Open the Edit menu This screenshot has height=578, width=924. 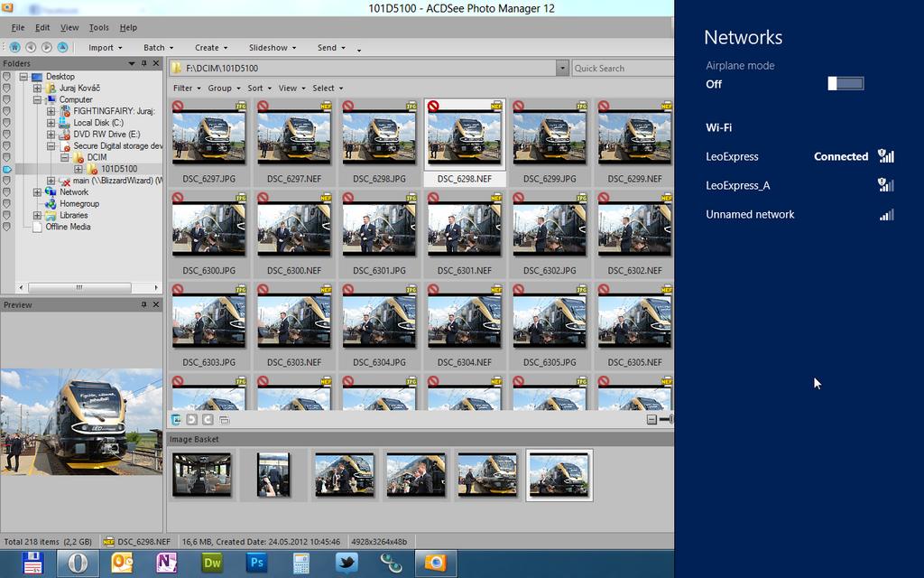(x=42, y=27)
